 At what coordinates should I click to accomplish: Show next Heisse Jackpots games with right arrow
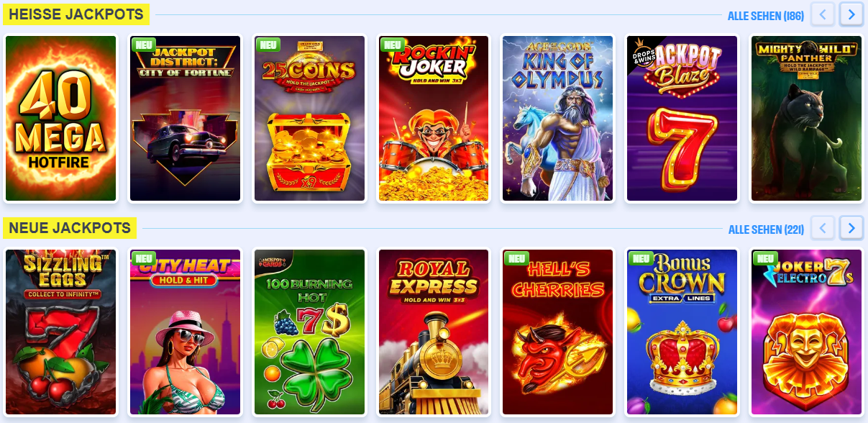[851, 14]
